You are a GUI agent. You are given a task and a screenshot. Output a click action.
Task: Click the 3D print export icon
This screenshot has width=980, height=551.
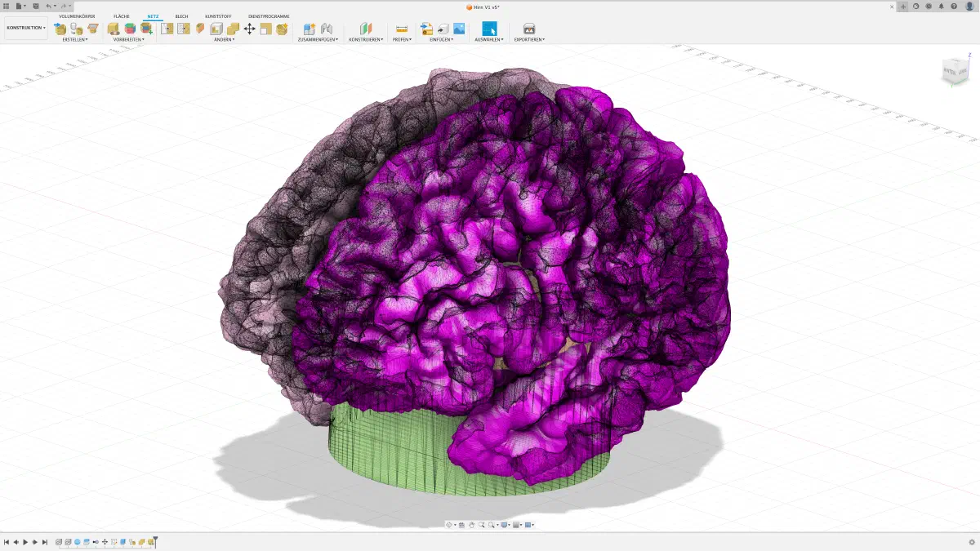click(x=529, y=29)
